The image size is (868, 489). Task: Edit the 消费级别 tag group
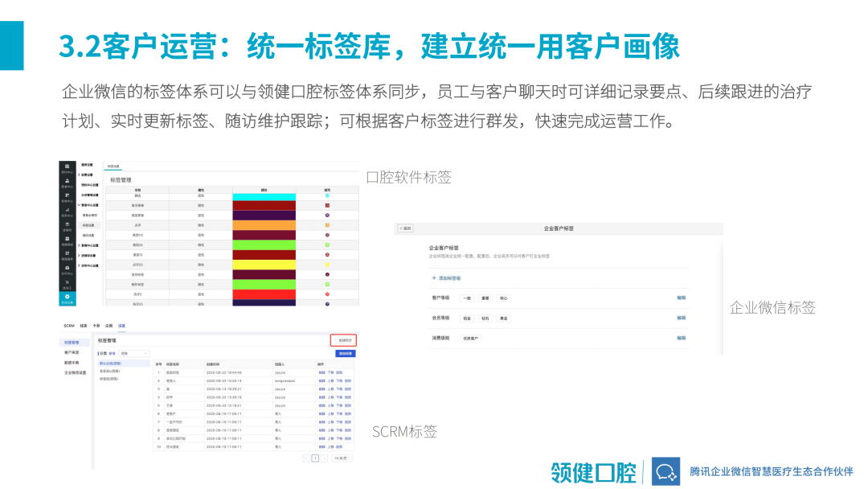681,338
